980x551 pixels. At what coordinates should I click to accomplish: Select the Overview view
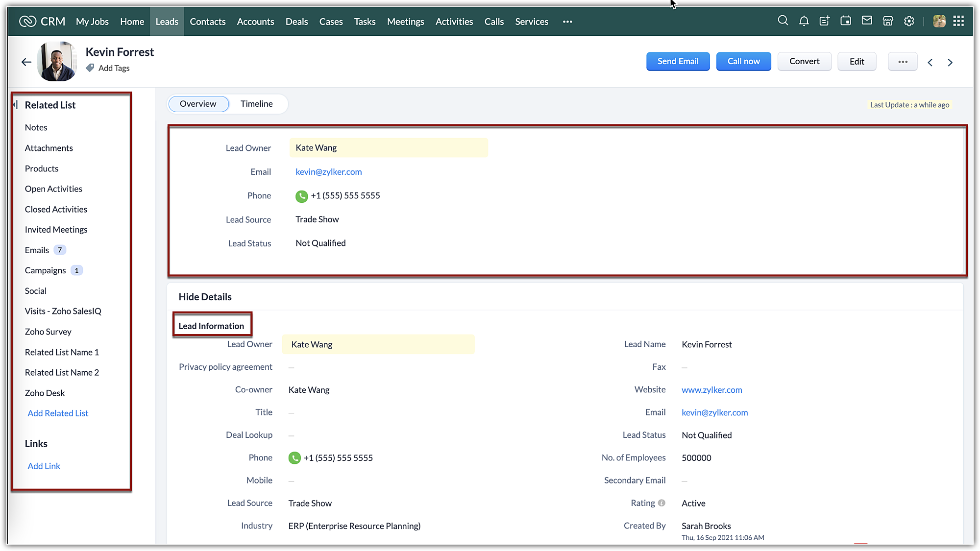tap(198, 104)
